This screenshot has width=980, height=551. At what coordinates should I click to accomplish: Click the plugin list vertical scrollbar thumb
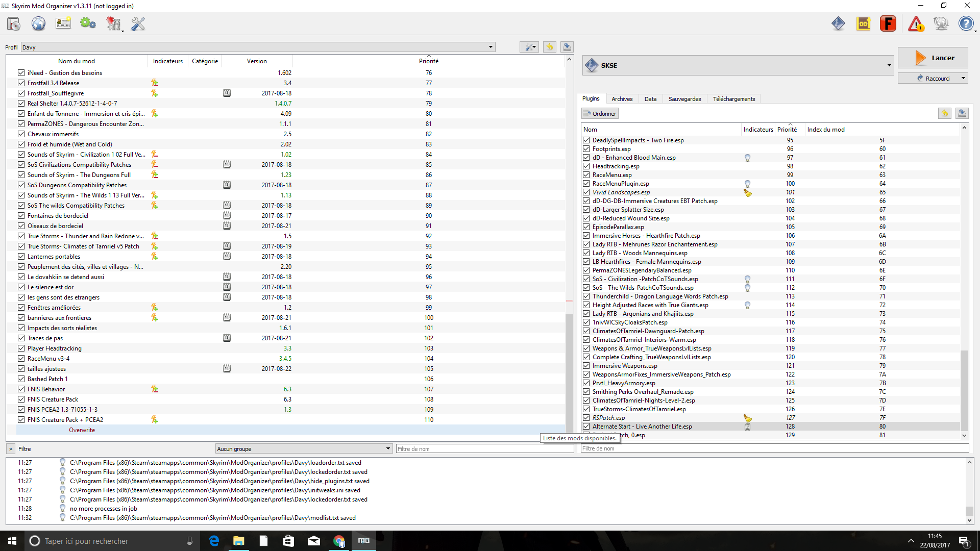(964, 390)
